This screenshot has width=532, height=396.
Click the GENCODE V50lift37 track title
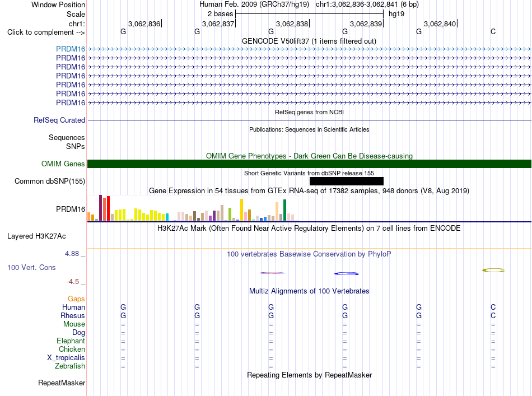coord(309,41)
